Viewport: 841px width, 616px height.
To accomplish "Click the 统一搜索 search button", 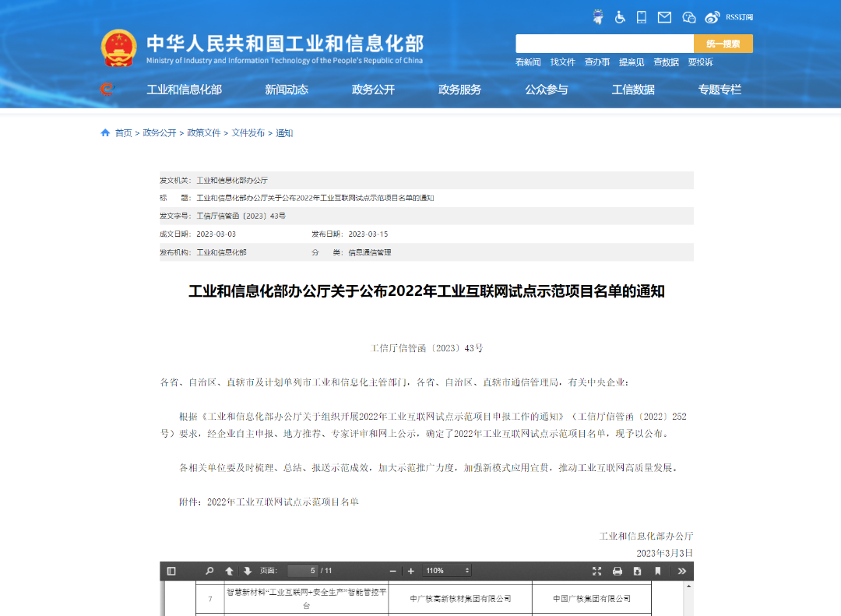I will click(723, 43).
